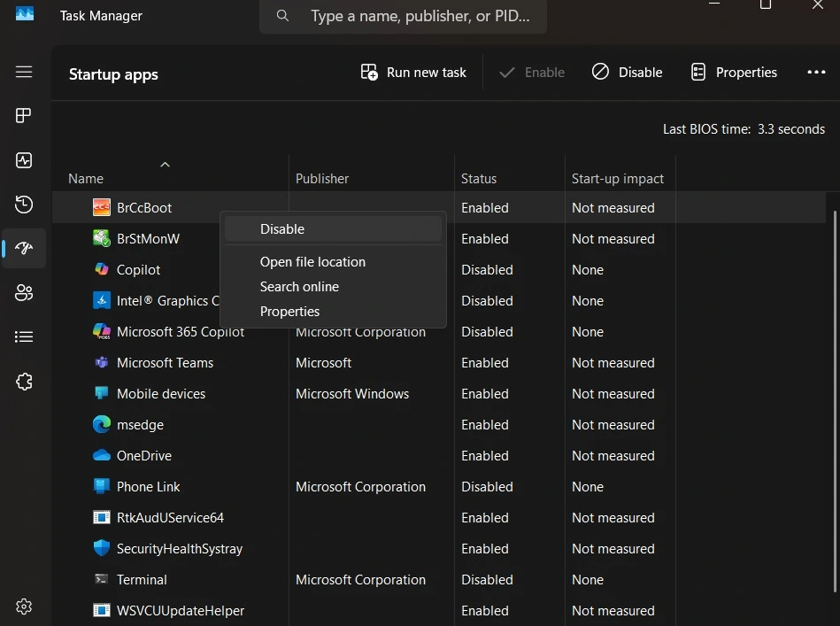Click the RtkAudUService64 icon
840x626 pixels.
point(102,517)
